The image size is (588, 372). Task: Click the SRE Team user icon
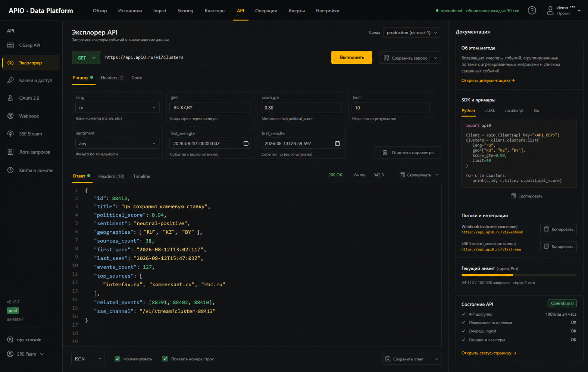10,354
